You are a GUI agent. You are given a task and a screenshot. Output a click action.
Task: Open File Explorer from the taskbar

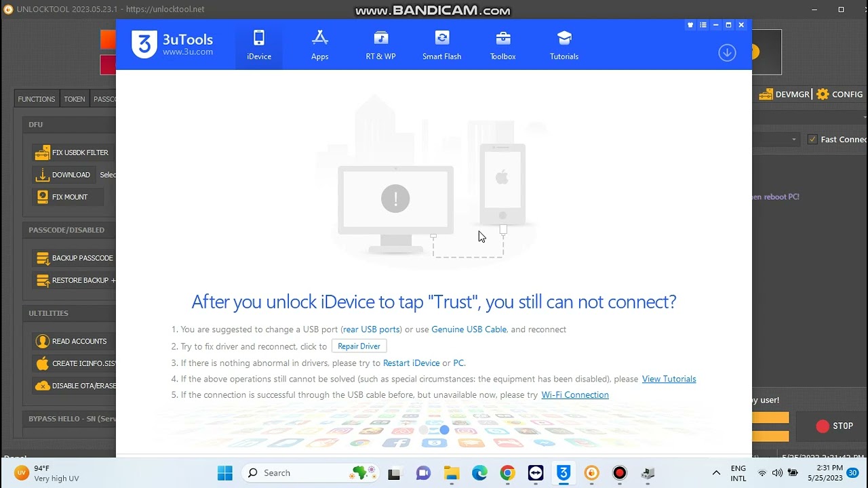[452, 473]
